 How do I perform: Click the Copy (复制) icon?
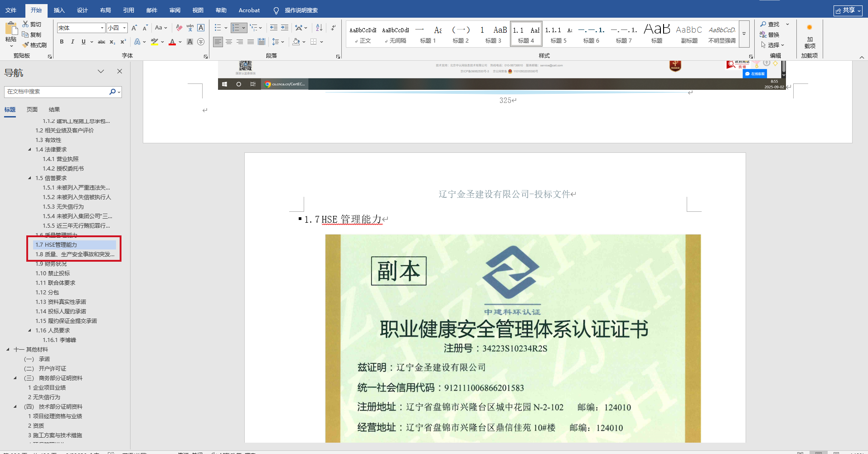tap(25, 34)
